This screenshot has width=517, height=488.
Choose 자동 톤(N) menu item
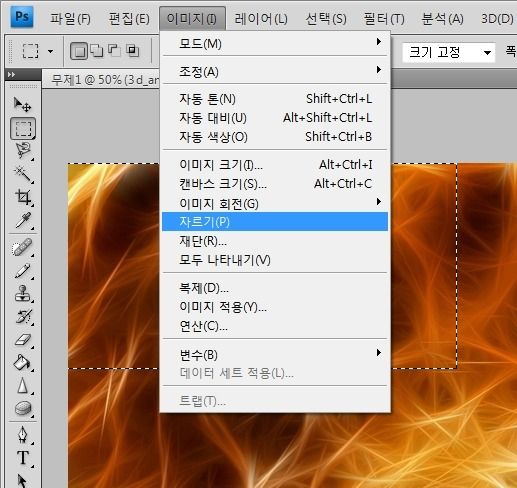point(275,99)
